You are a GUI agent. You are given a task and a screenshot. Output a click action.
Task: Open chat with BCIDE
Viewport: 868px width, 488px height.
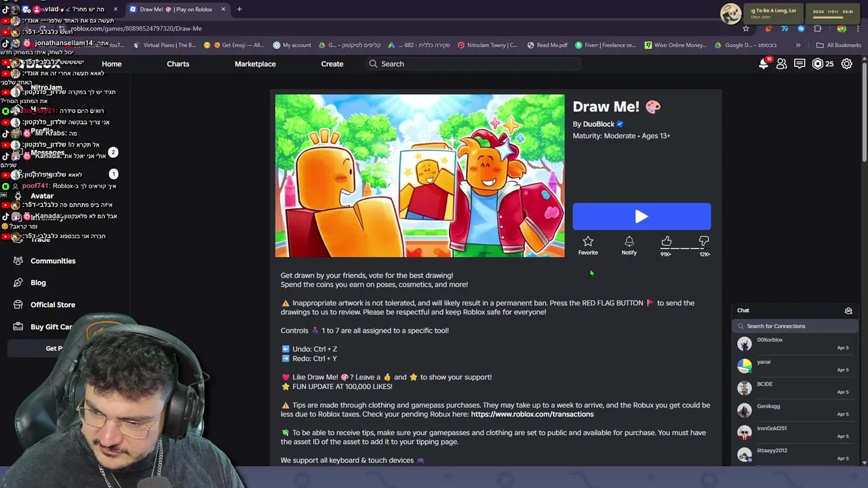[793, 388]
